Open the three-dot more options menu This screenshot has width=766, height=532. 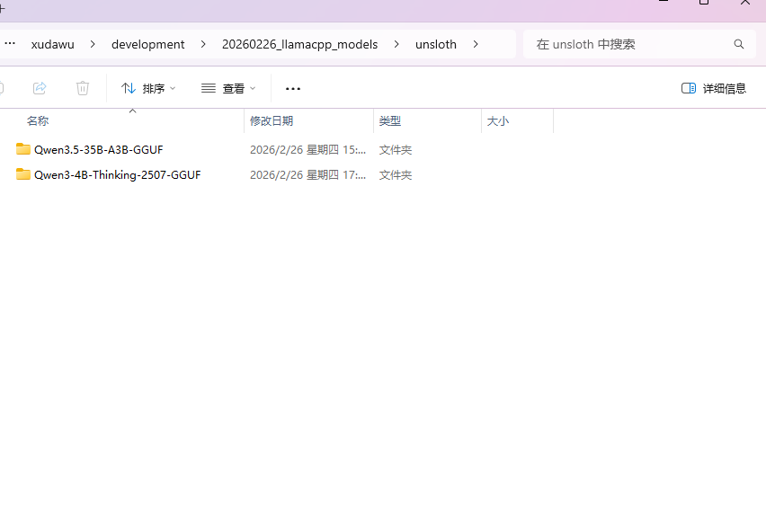pyautogui.click(x=293, y=88)
